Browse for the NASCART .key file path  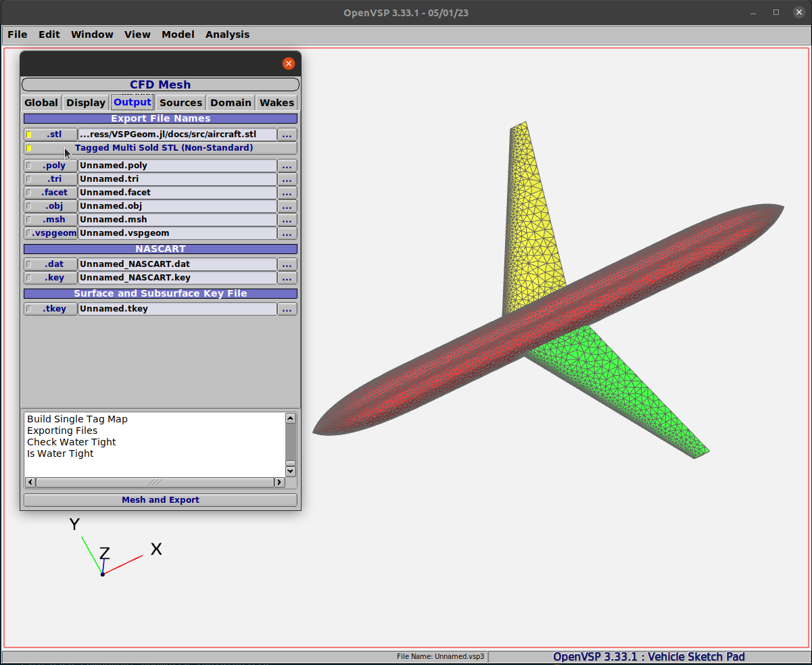click(x=287, y=278)
